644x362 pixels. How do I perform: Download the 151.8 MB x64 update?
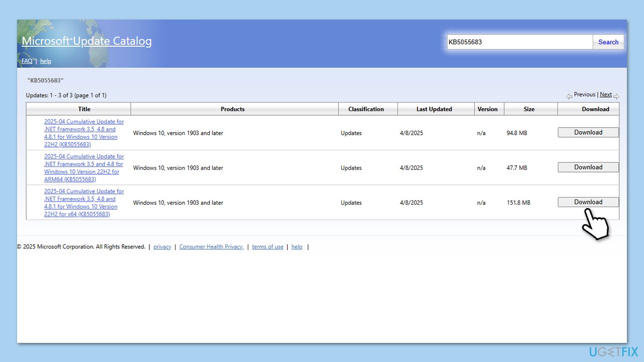(x=588, y=202)
